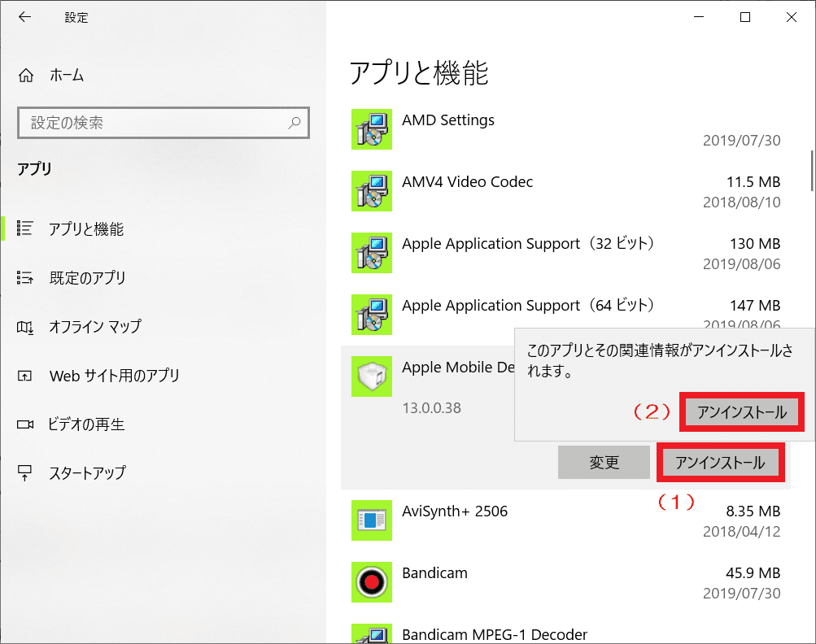Select the AviSynth+ 2506 entry name
816x644 pixels.
tap(455, 511)
